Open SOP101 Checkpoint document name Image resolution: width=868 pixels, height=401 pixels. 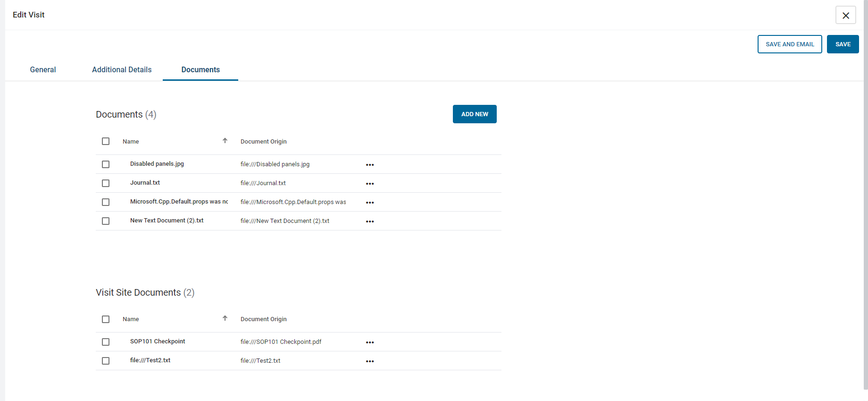point(158,341)
